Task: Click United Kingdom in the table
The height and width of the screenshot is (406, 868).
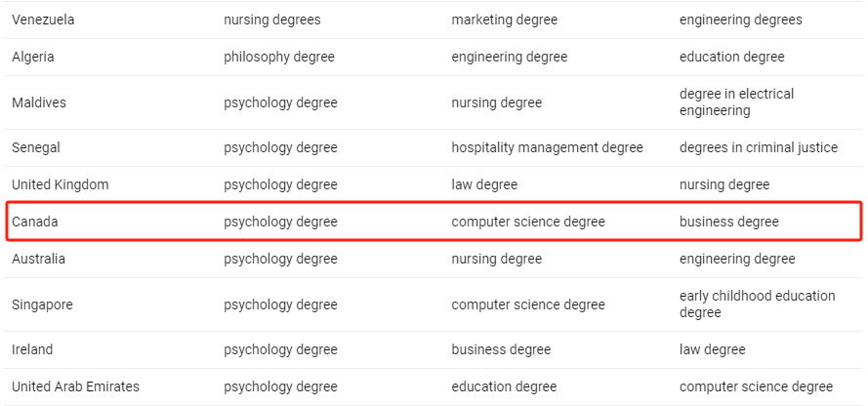Action: 61,184
